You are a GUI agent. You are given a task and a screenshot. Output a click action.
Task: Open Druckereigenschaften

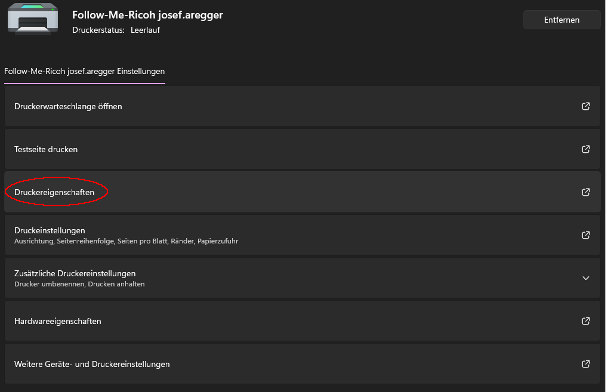302,192
